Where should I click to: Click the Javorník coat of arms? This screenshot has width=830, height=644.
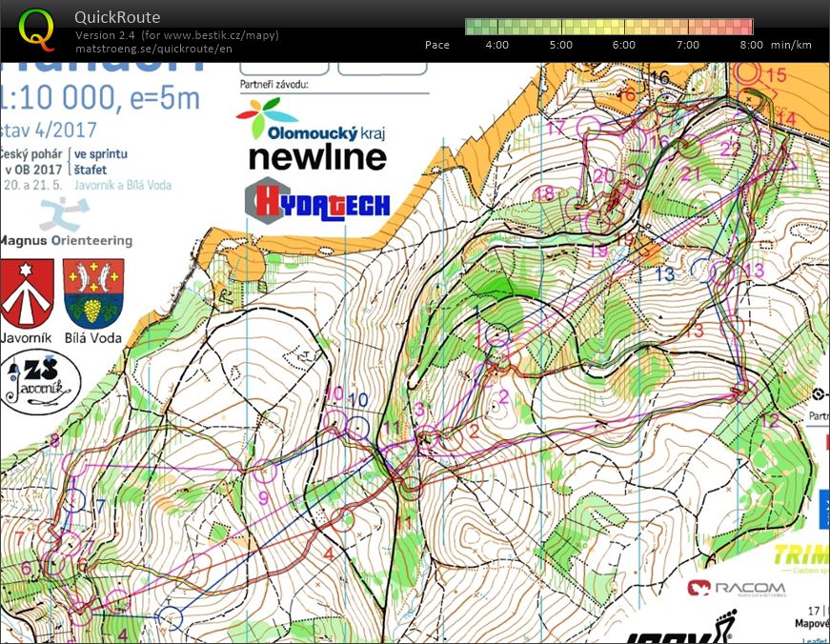pos(27,293)
